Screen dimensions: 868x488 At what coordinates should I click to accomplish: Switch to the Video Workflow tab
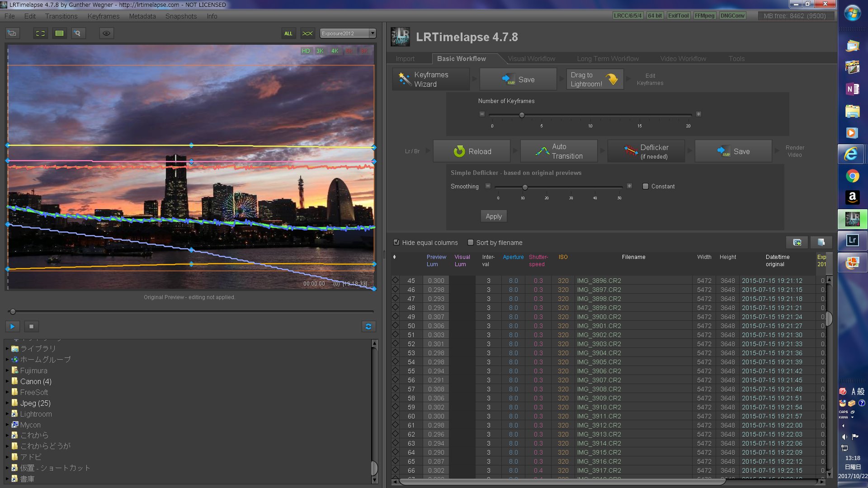[x=683, y=59]
